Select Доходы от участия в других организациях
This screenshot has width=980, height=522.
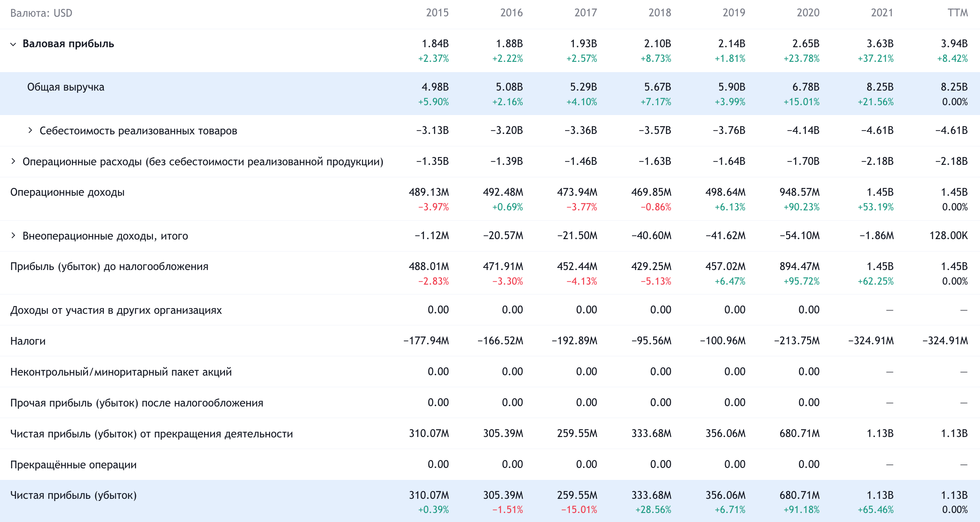tap(116, 310)
